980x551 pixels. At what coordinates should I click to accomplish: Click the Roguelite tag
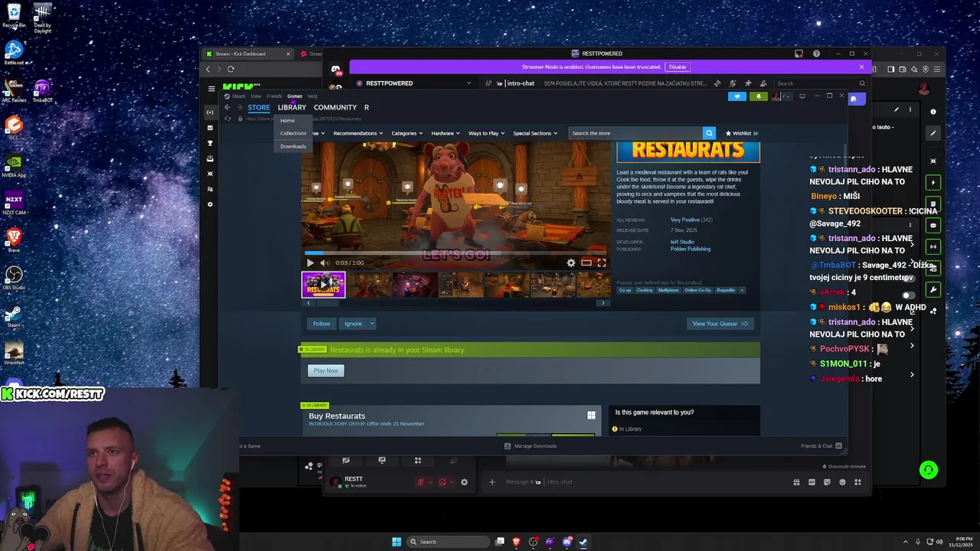(726, 290)
